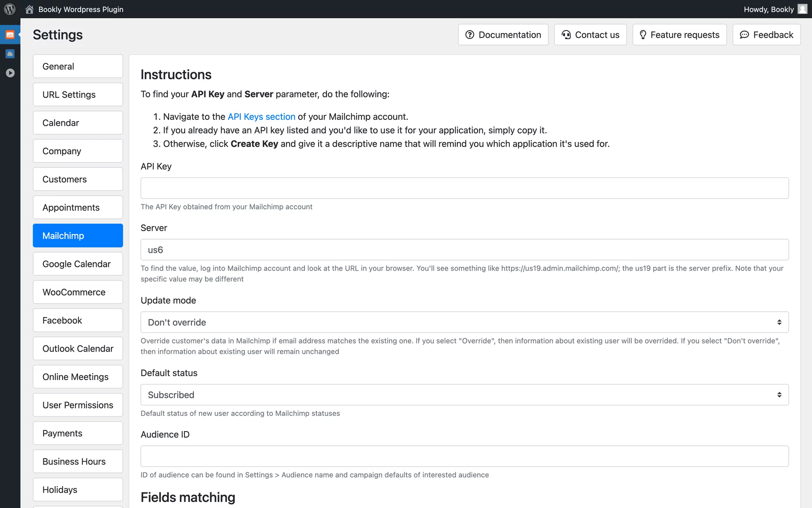
Task: Click the Contact us button
Action: tap(590, 35)
